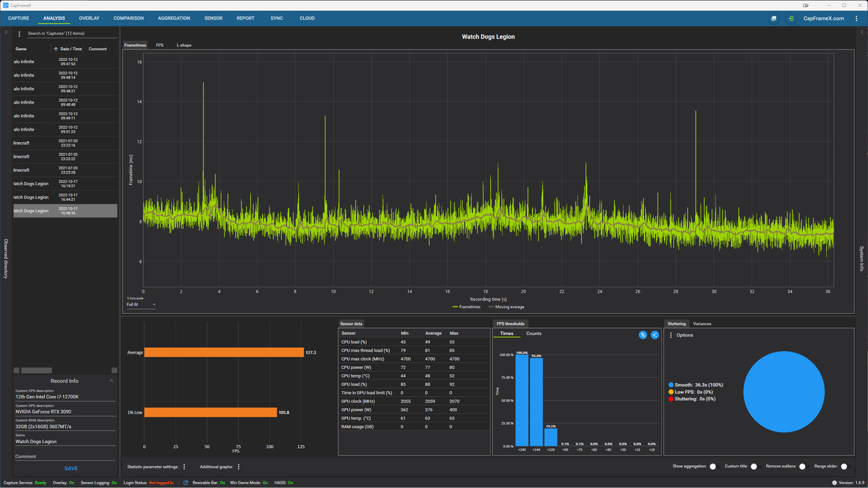This screenshot has width=868, height=488.
Task: Select the capture recorded at 09:47:53
Action: point(65,62)
